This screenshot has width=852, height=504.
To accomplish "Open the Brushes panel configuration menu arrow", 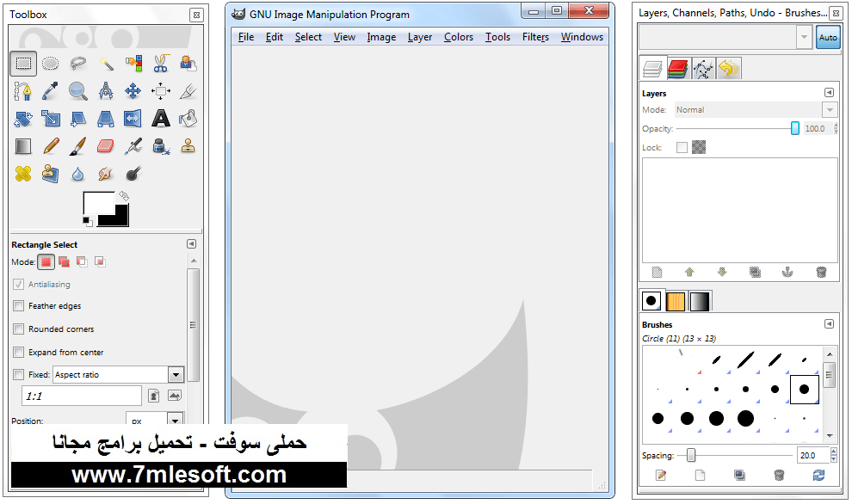I will click(x=829, y=324).
